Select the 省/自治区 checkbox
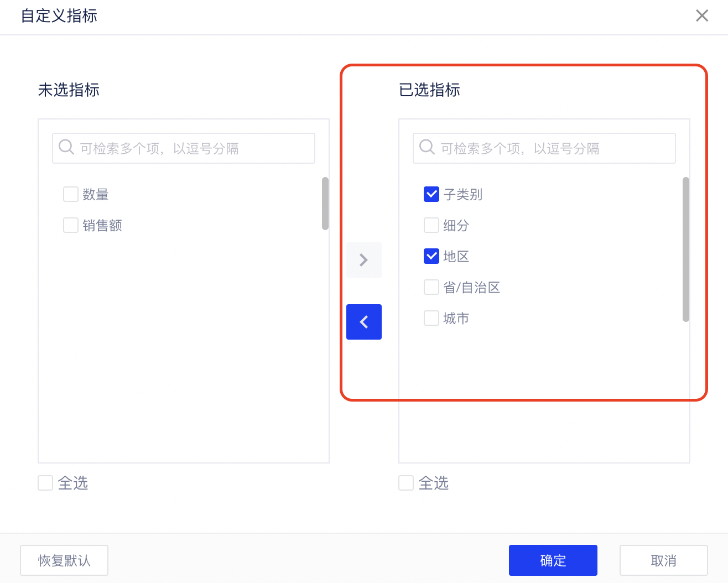 pyautogui.click(x=431, y=288)
